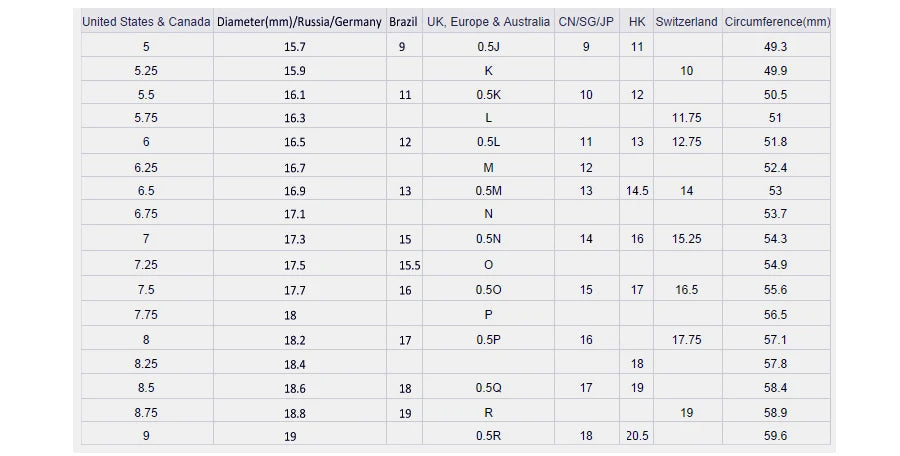Select the UK, Europe & Australia header
900x456 pixels.
pyautogui.click(x=488, y=21)
